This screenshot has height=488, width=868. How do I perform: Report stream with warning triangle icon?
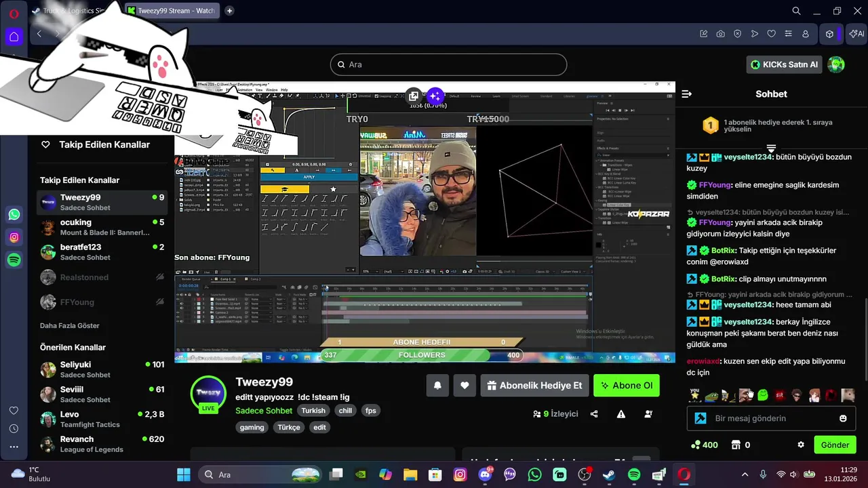tap(621, 414)
